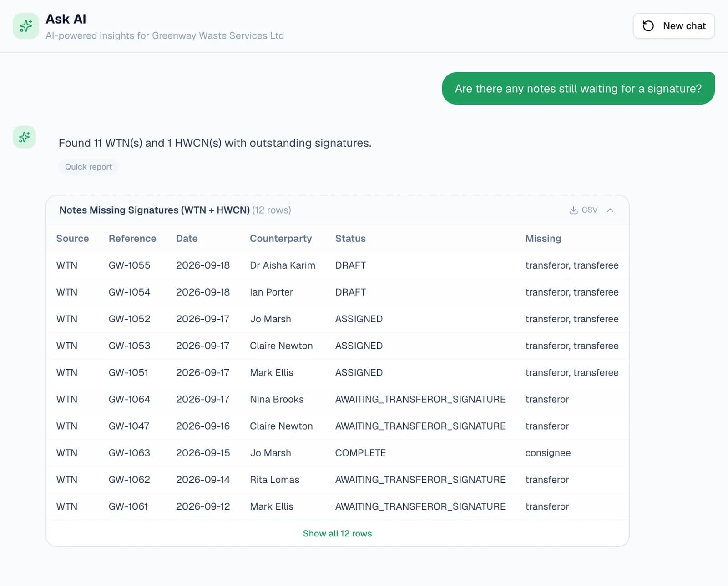Click the Source column header
Screen dimensions: 728x586
point(72,239)
